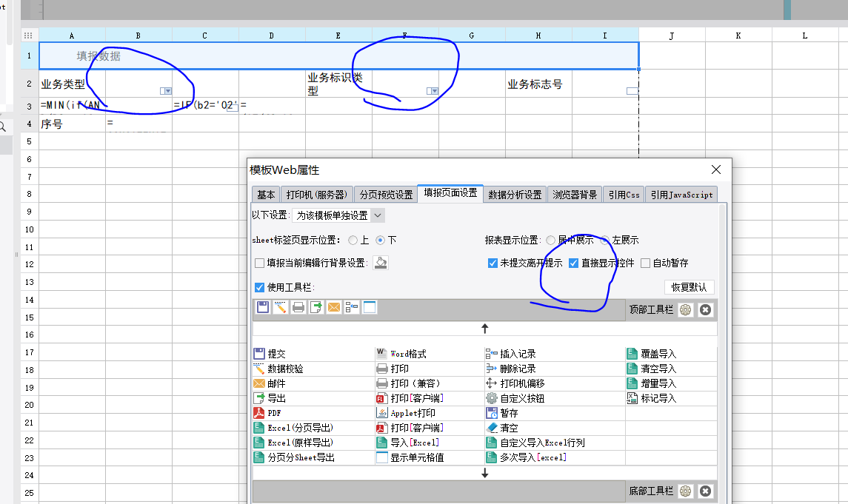Move tool down with the down arrow

point(484,473)
